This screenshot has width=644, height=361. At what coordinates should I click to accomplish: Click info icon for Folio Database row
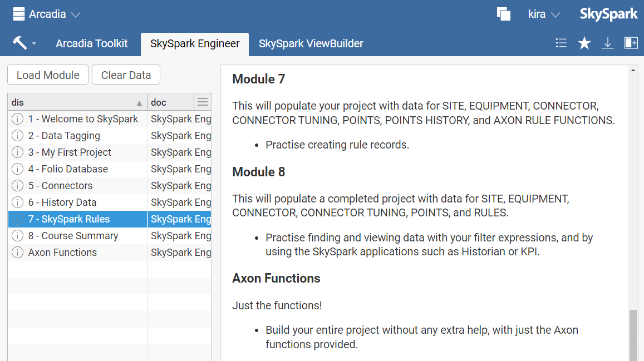pyautogui.click(x=17, y=169)
